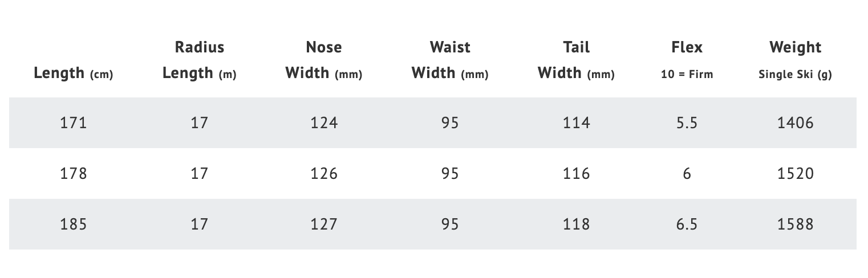Viewport: 868px width, 278px height.
Task: Click the 127 nose width value
Action: coord(324,224)
